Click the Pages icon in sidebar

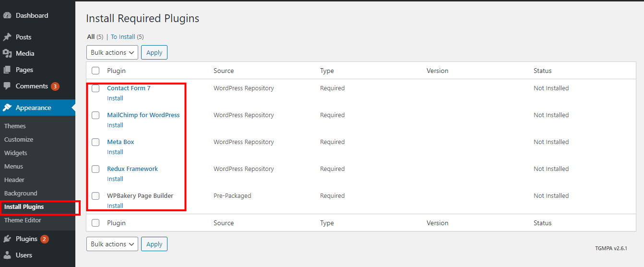click(7, 70)
